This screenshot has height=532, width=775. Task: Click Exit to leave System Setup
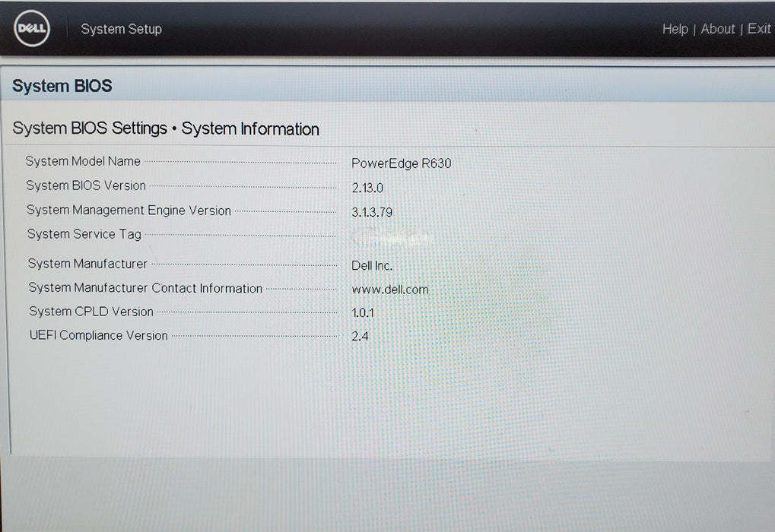click(x=759, y=29)
